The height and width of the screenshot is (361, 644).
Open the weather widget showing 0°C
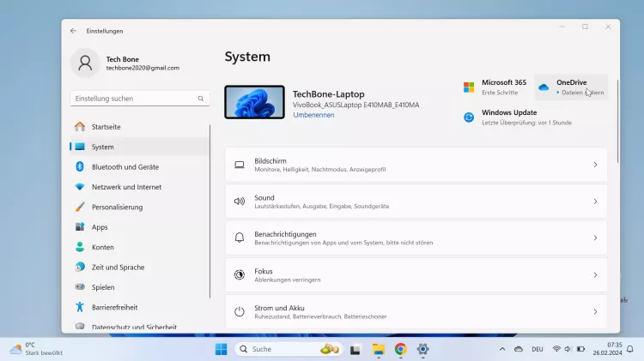[x=37, y=349]
